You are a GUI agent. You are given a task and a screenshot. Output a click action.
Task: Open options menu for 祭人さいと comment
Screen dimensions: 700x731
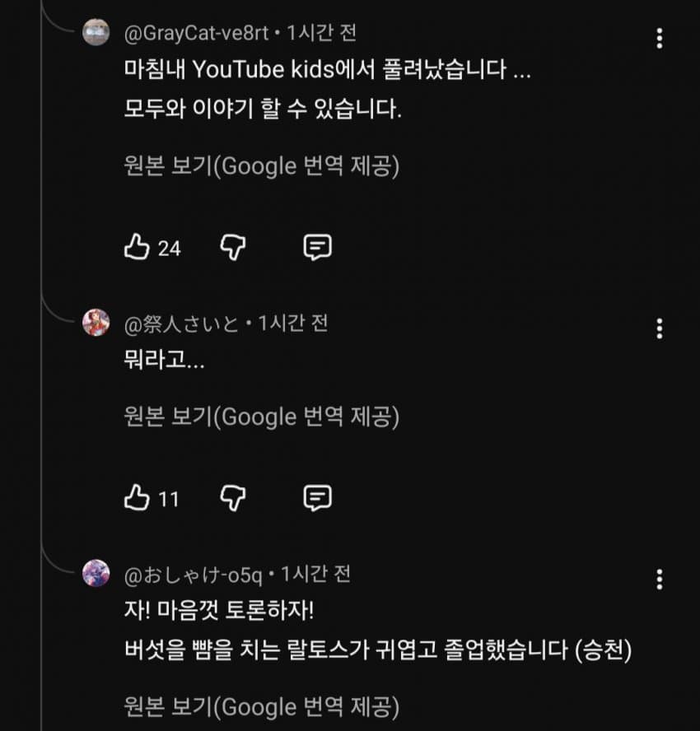coord(659,328)
